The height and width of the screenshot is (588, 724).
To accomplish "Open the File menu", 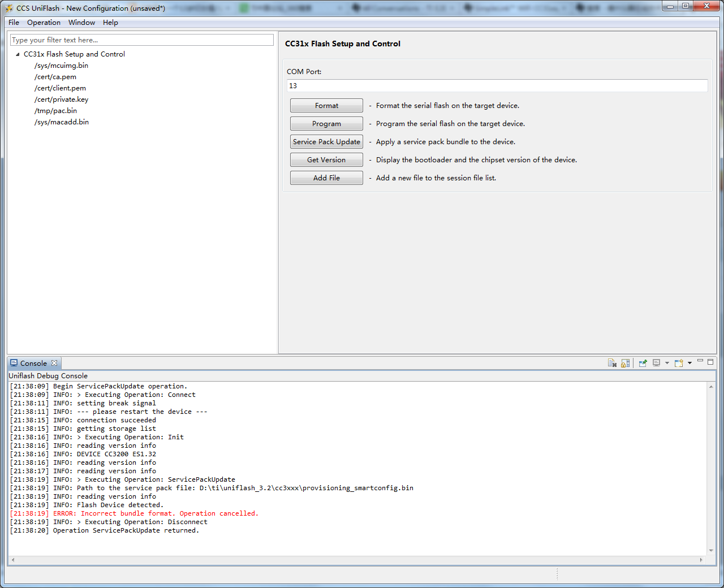I will coord(14,23).
